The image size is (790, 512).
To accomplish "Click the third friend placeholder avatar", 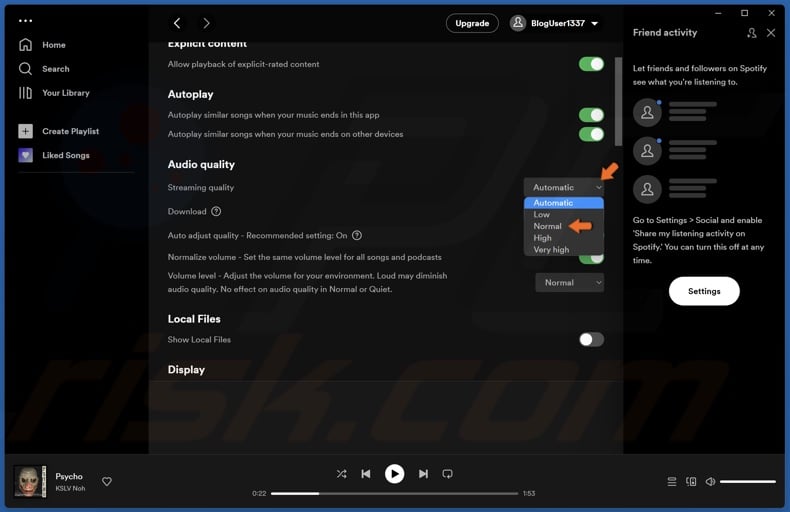I will pyautogui.click(x=647, y=189).
